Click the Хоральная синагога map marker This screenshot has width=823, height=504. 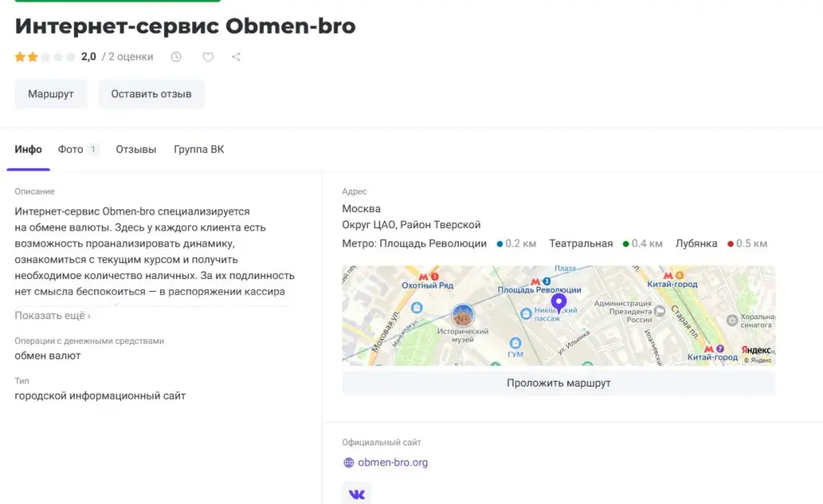[x=732, y=320]
